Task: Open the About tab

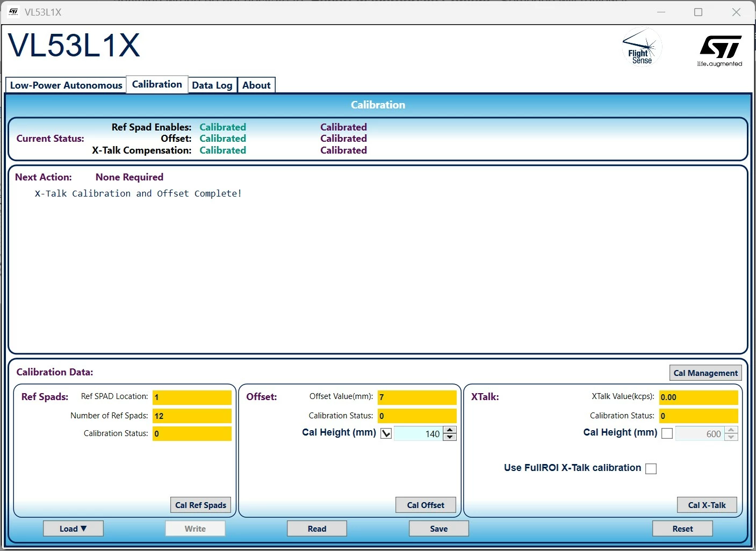Action: click(256, 85)
